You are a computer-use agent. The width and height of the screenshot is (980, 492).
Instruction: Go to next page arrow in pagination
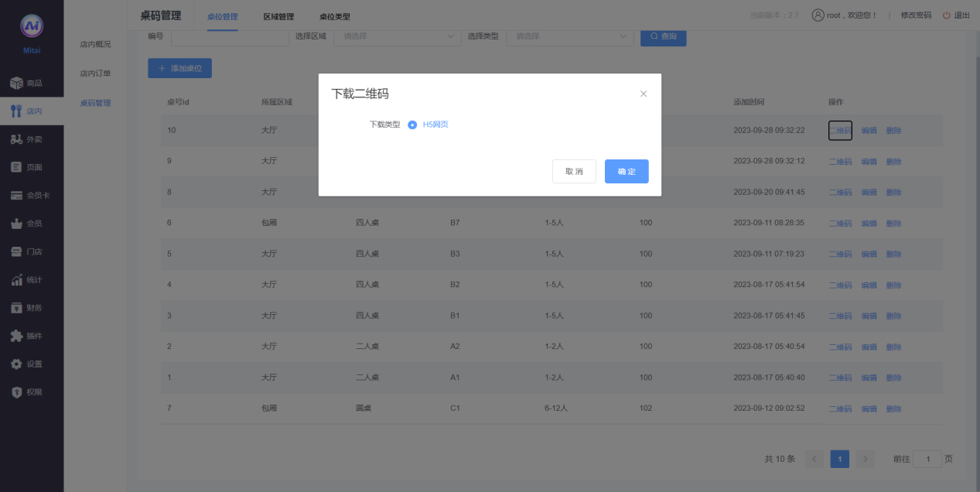(x=866, y=459)
